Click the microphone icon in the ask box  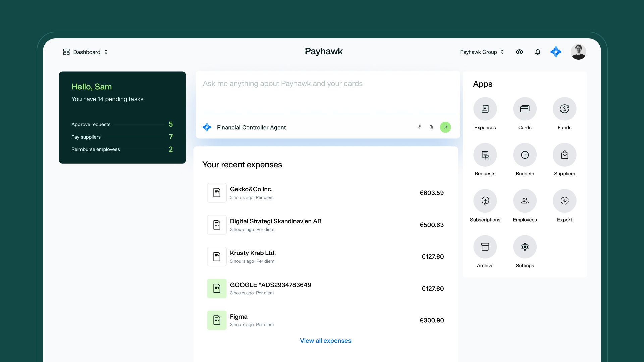[x=420, y=127]
